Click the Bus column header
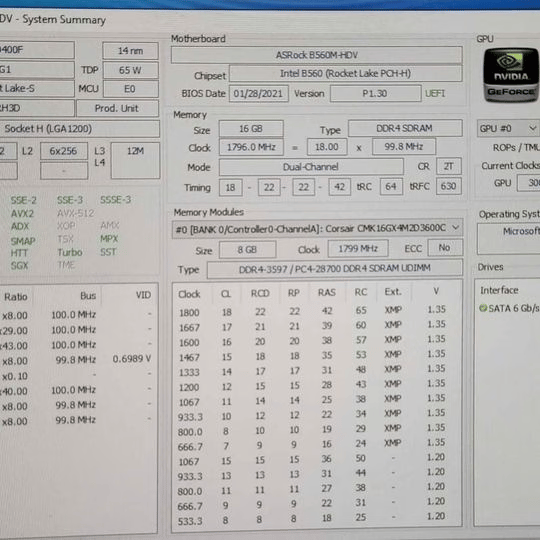 tap(88, 295)
